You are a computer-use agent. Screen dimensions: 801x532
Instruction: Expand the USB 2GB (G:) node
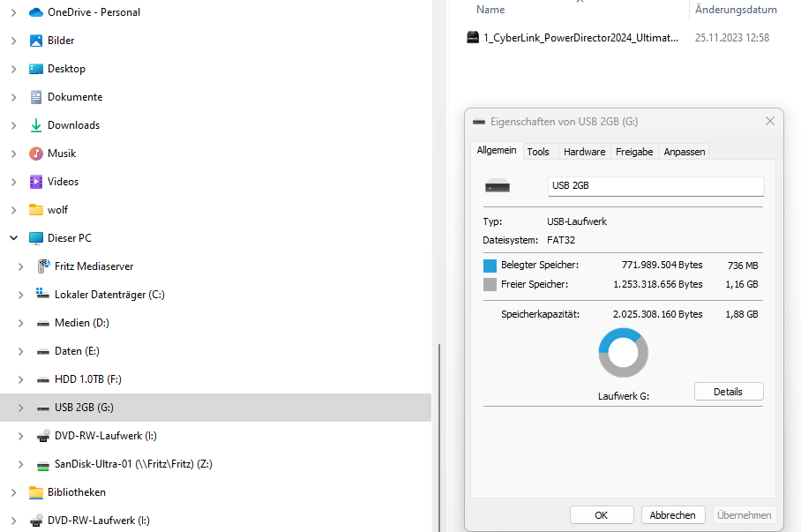click(20, 408)
